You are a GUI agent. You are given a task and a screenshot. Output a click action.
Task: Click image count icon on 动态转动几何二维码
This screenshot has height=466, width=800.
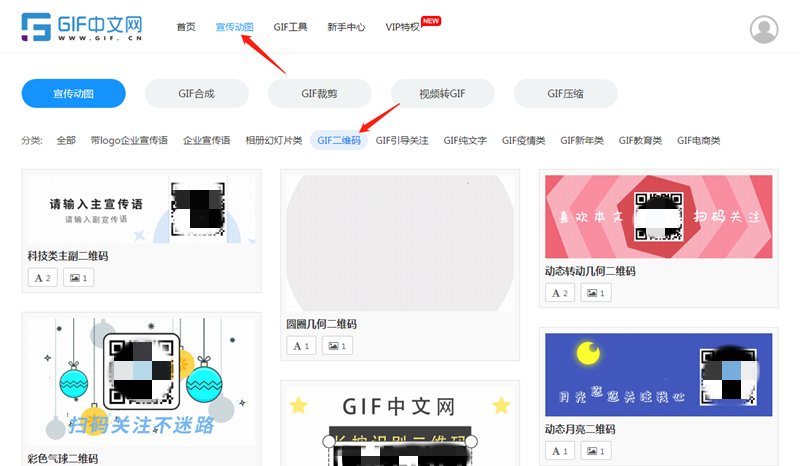pyautogui.click(x=596, y=292)
